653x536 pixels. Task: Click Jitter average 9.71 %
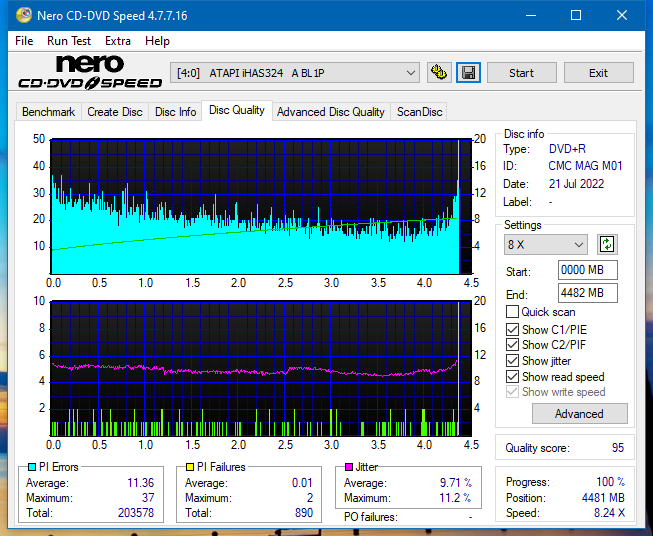click(x=456, y=483)
